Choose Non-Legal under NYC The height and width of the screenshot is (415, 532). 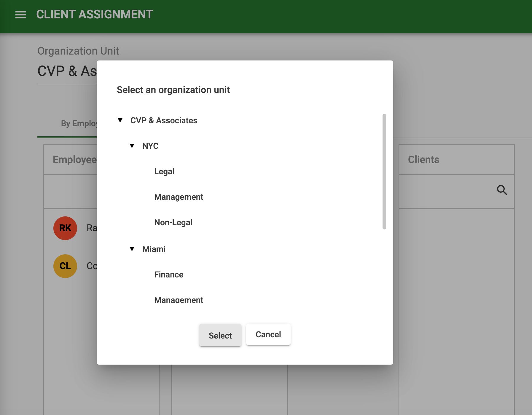(x=173, y=222)
